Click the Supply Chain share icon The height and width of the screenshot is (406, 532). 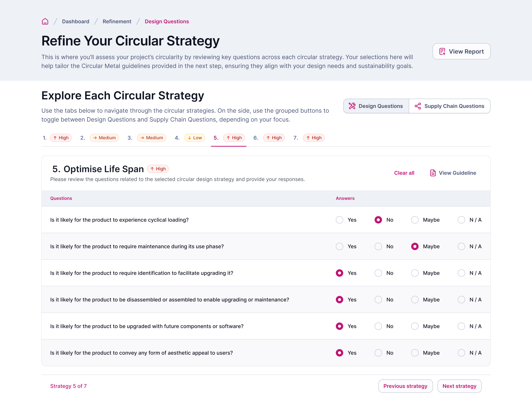tap(418, 106)
